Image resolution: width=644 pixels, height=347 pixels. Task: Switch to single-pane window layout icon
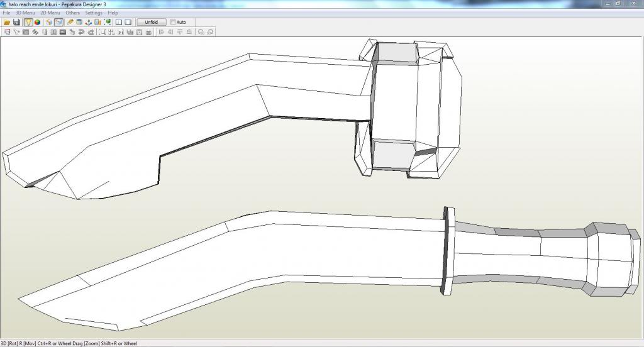128,22
